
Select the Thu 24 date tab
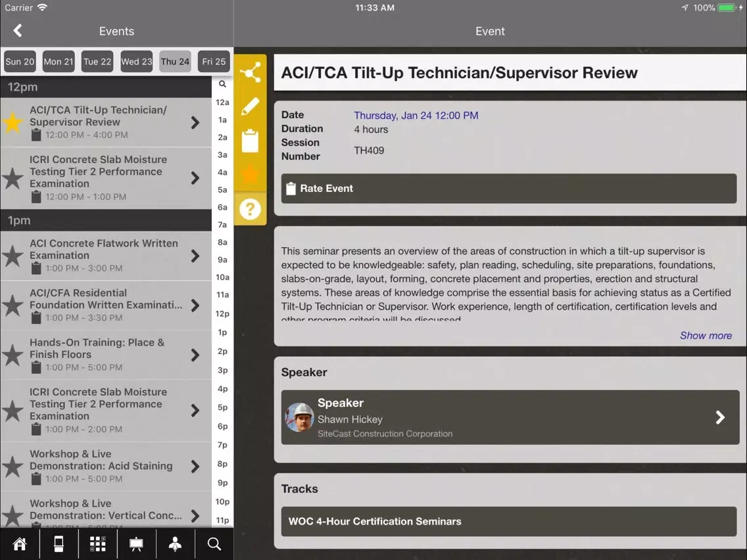pos(175,61)
